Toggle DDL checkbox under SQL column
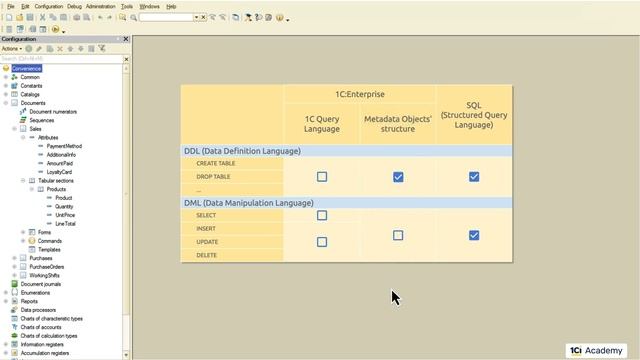Screen dimensions: 640x360 click(474, 177)
